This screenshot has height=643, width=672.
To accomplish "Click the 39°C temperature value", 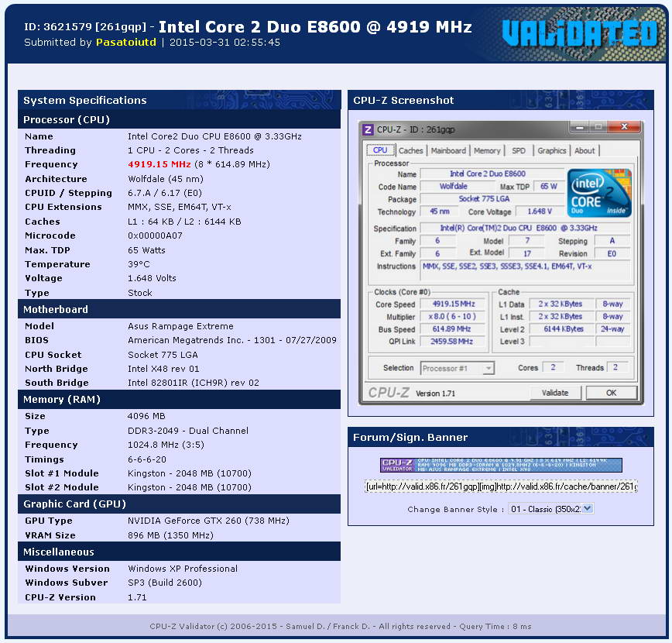I will [139, 264].
